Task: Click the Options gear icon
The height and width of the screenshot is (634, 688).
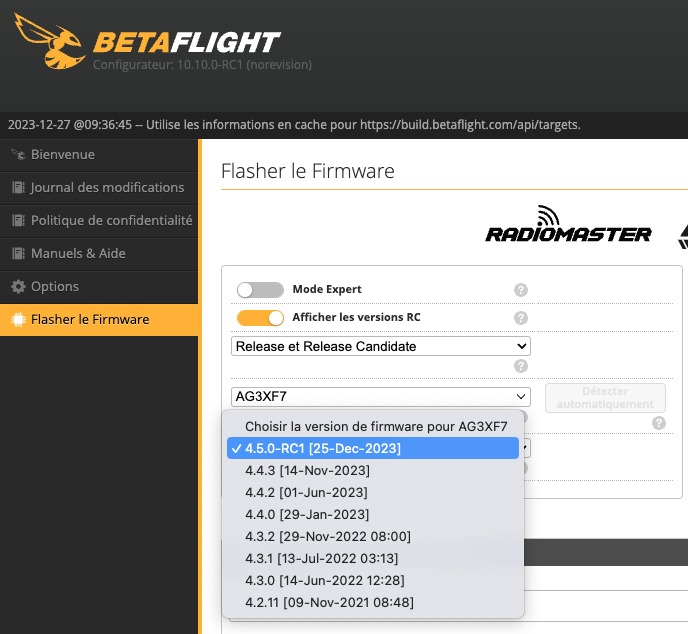Action: pyautogui.click(x=18, y=287)
